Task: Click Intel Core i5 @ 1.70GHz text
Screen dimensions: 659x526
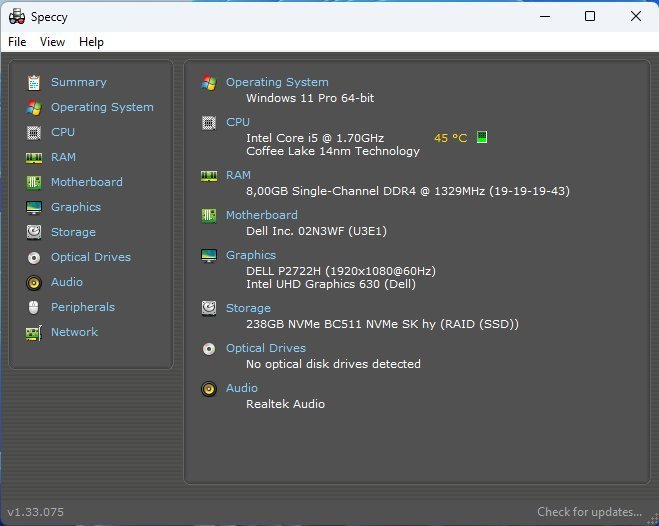Action: point(315,138)
